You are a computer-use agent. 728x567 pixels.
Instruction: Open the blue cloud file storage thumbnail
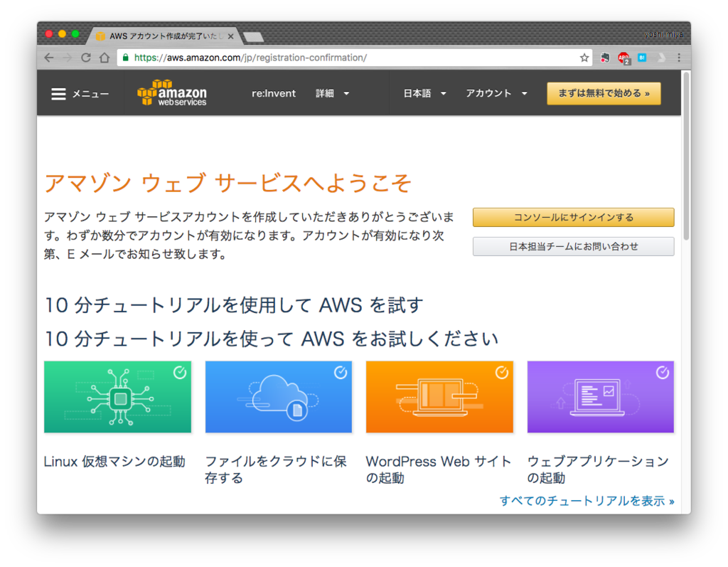click(x=279, y=397)
